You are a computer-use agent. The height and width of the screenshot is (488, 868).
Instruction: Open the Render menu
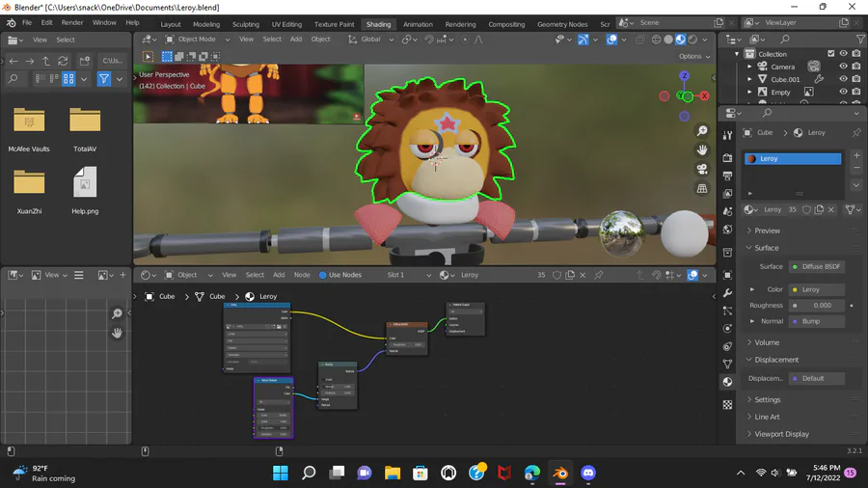click(72, 23)
